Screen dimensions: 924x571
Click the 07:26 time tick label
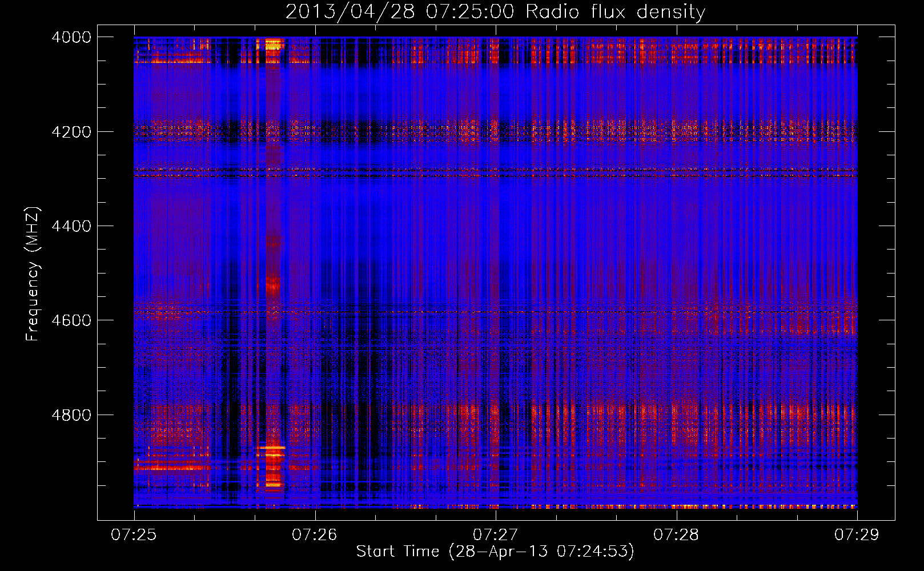click(315, 535)
